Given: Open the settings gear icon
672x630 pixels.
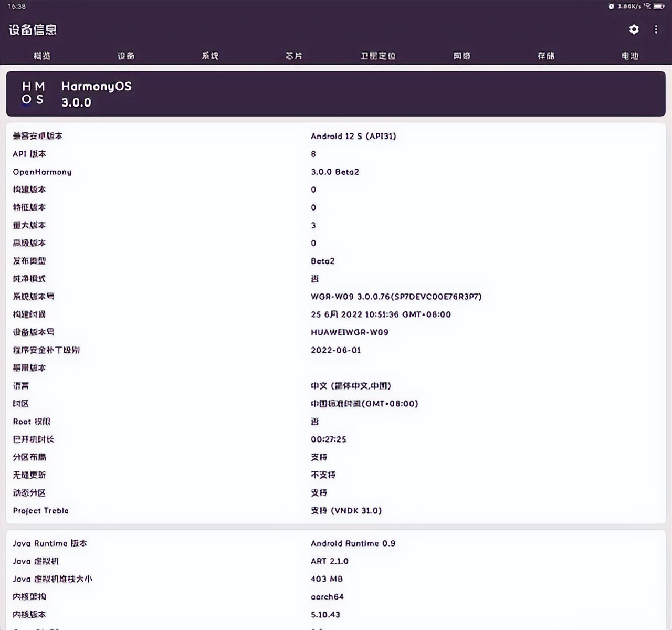Looking at the screenshot, I should pos(634,29).
